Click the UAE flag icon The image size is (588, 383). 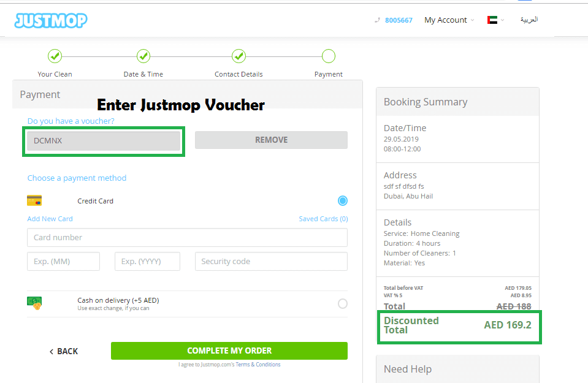(492, 20)
